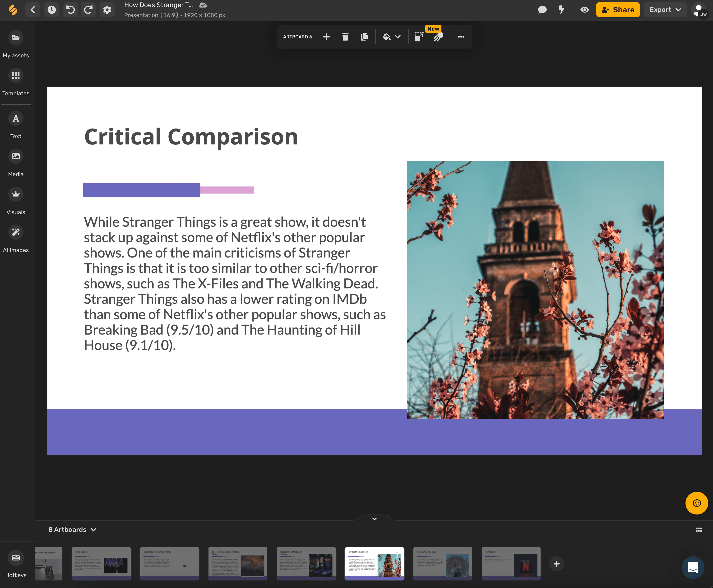Open Reception of Stranger Things thumbnail
Image resolution: width=713 pixels, height=588 pixels.
(x=306, y=564)
